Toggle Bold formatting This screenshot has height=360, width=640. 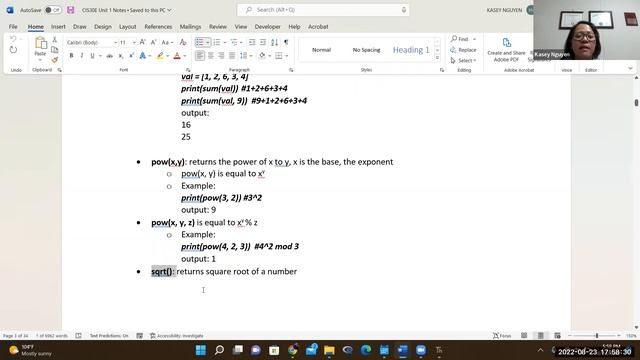pos(71,56)
